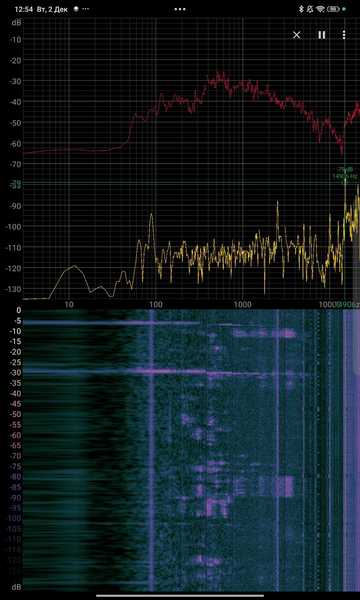Tap the -95 label on waterfall scale
The width and height of the screenshot is (360, 600).
[x=16, y=508]
